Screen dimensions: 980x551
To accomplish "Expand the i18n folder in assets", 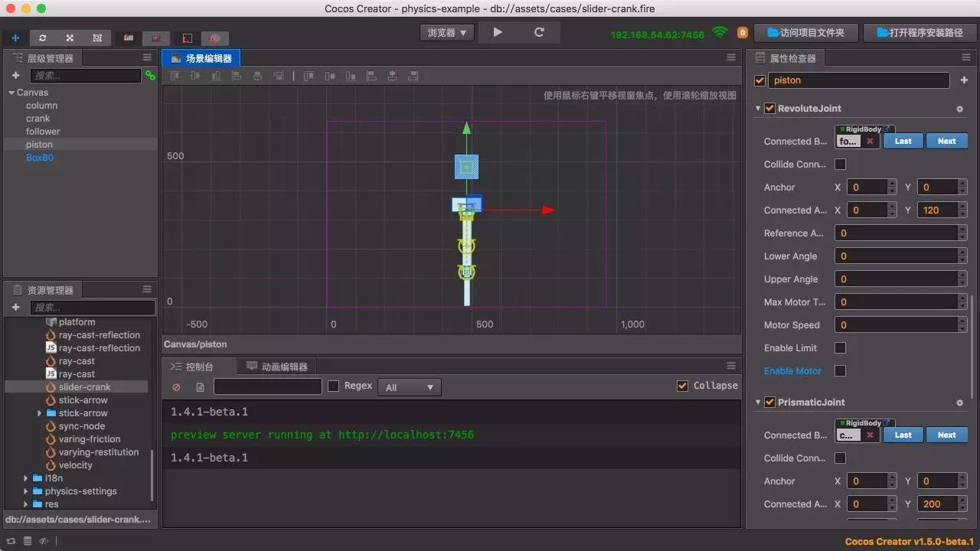I will point(26,478).
